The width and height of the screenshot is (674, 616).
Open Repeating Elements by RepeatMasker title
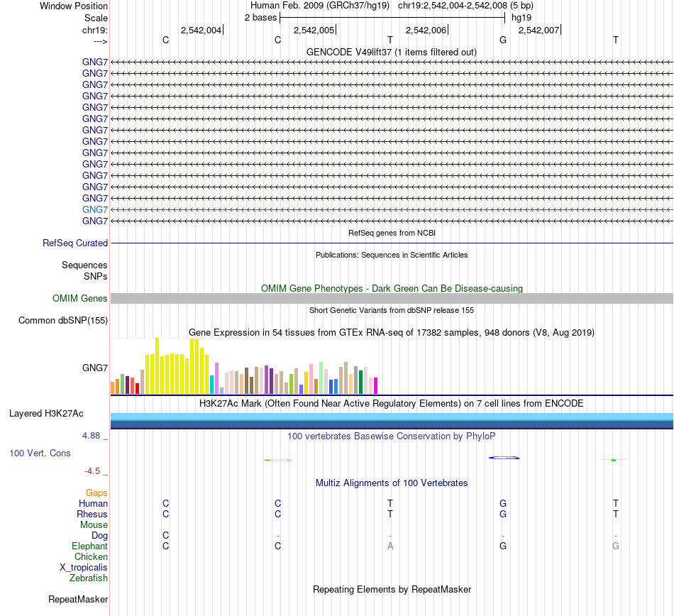coord(392,589)
